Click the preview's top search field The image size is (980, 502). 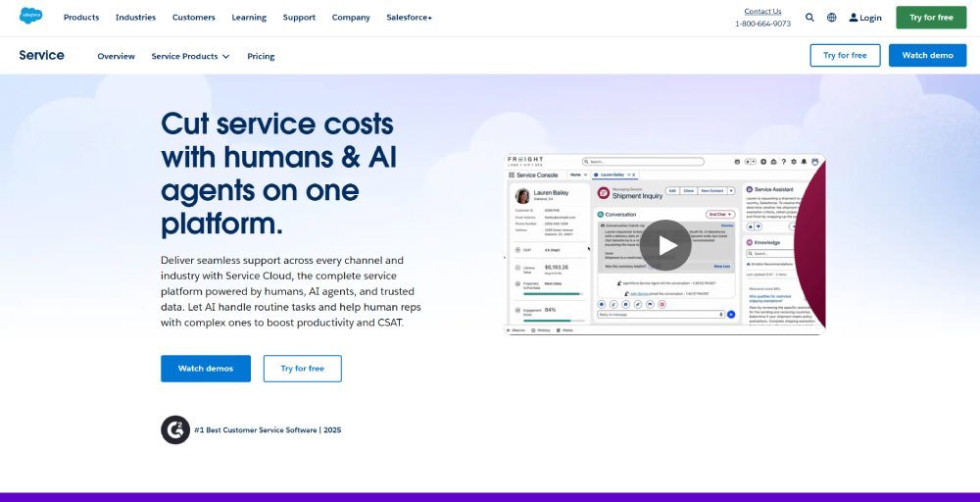pos(643,162)
